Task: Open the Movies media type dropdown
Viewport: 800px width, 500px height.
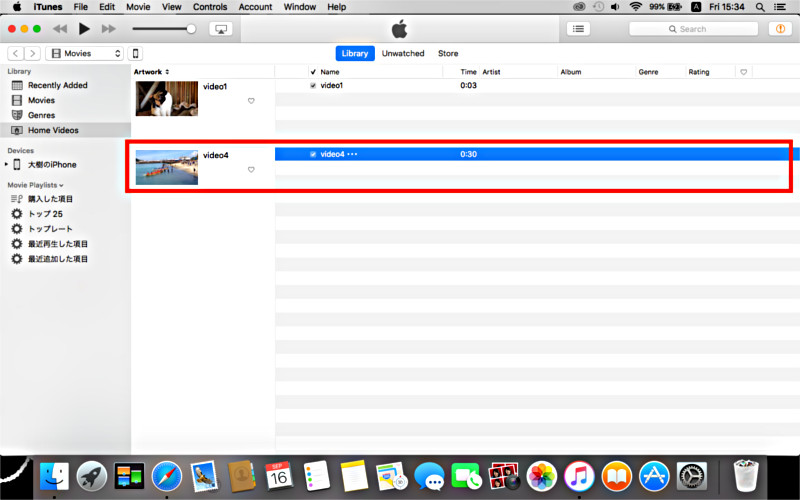Action: 85,53
